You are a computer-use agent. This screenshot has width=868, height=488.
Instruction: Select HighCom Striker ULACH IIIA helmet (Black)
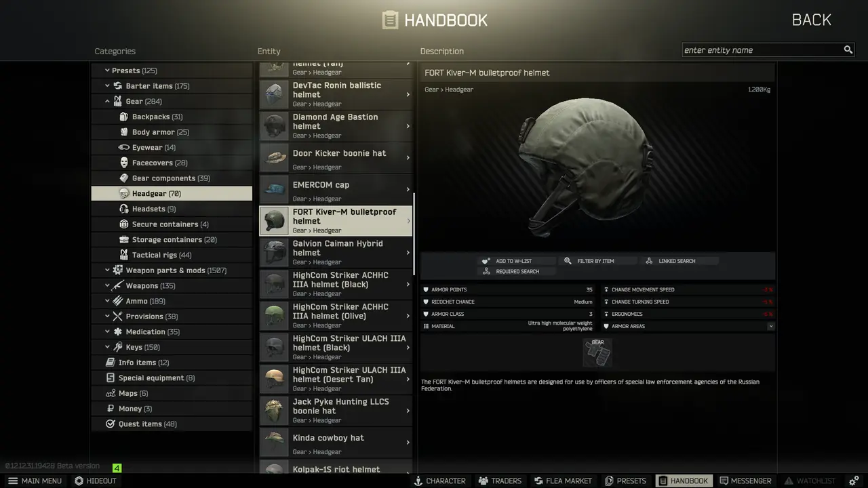coord(336,347)
